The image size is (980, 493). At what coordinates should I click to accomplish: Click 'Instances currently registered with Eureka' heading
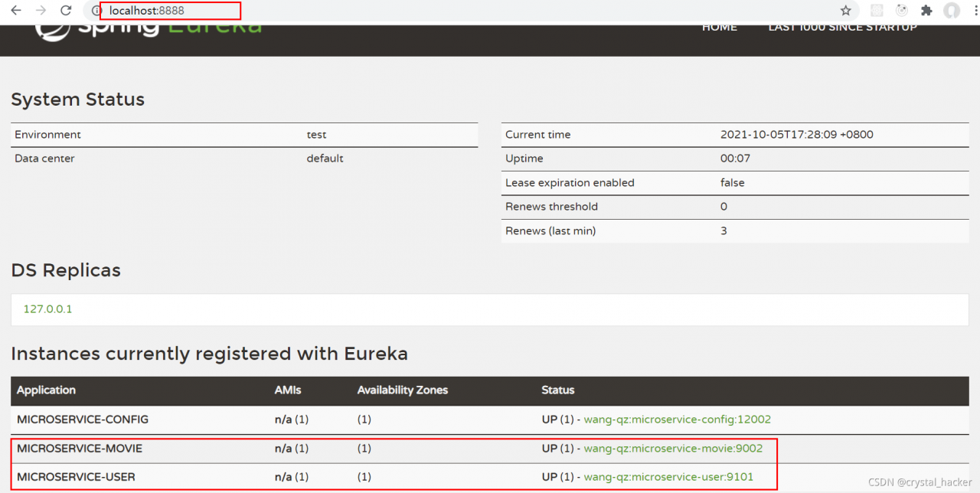point(209,354)
